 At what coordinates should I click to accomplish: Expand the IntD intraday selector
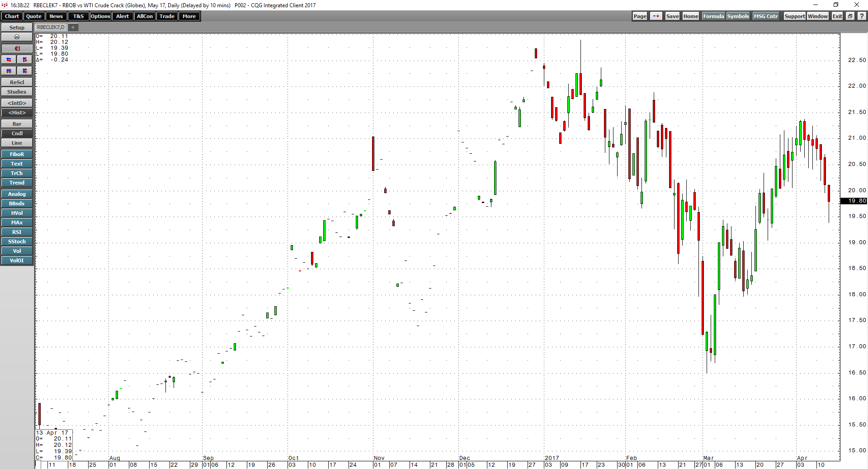coord(17,103)
